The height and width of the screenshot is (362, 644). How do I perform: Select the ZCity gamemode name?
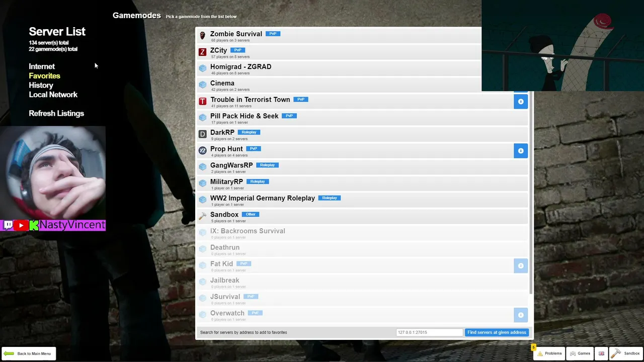pyautogui.click(x=218, y=50)
